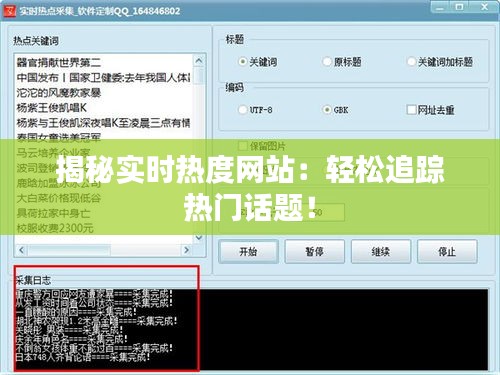Click the horizontal scrollbar thumb under keyword list
500x375 pixels.
[69, 250]
